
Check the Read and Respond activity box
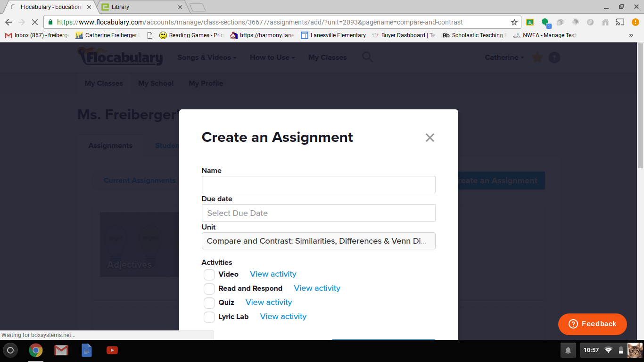click(x=209, y=288)
